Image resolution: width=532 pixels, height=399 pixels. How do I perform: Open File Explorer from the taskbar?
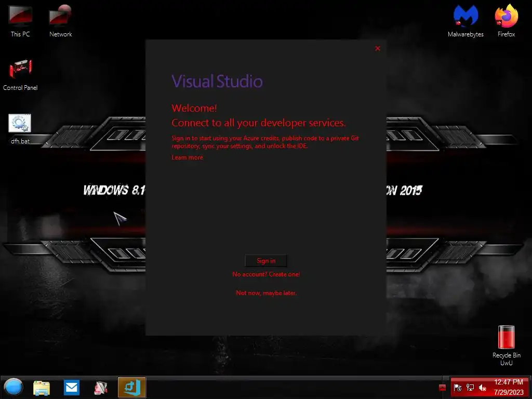pyautogui.click(x=42, y=388)
